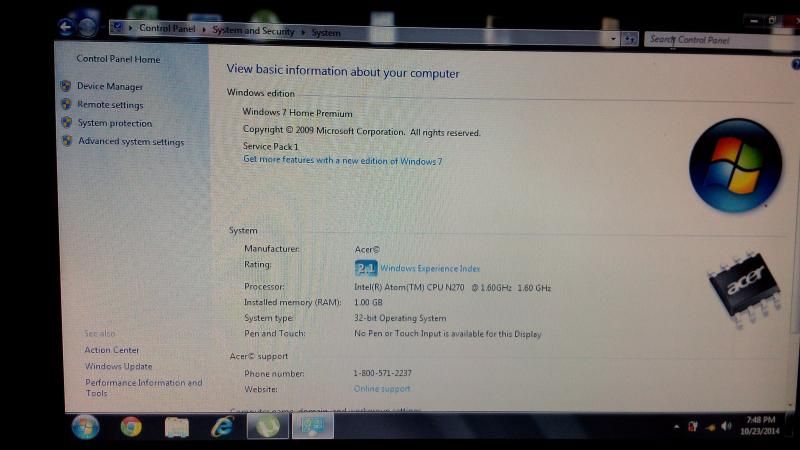Viewport: 800px width, 450px height.
Task: Open Advanced system settings
Action: pyautogui.click(x=131, y=142)
